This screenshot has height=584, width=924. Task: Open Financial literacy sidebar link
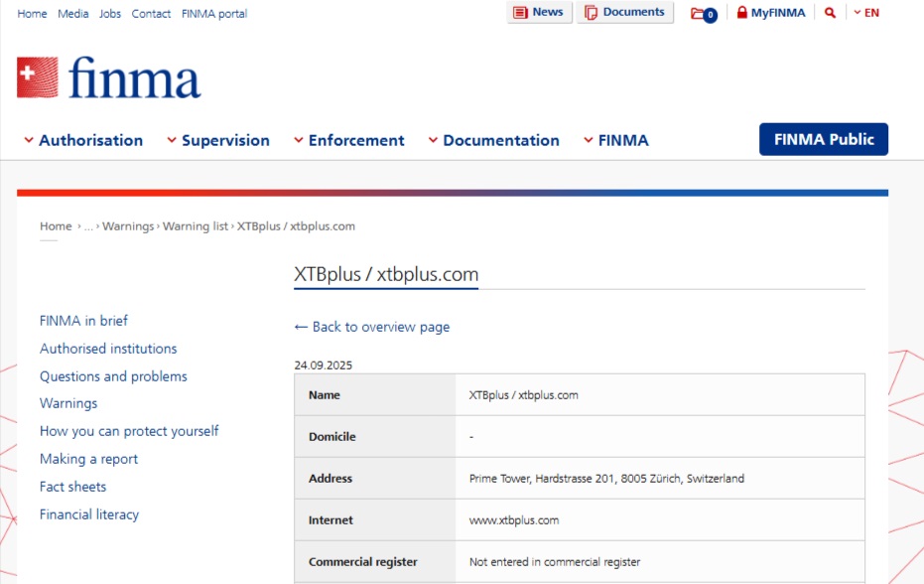point(89,514)
